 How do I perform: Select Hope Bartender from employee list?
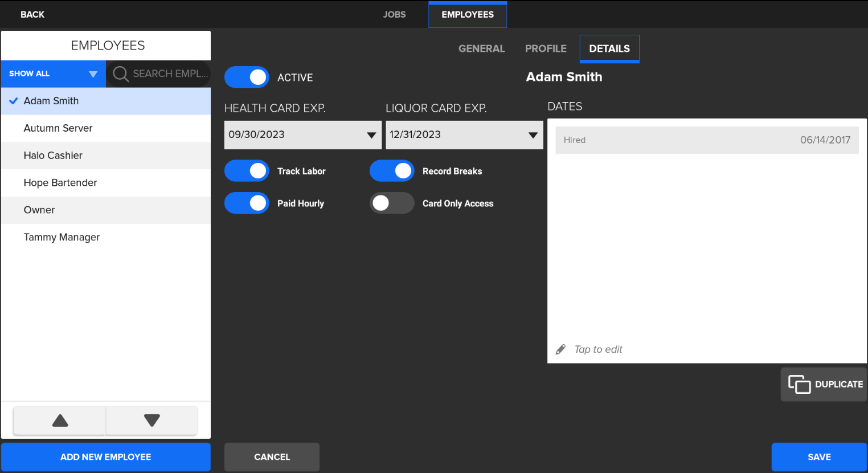tap(60, 183)
